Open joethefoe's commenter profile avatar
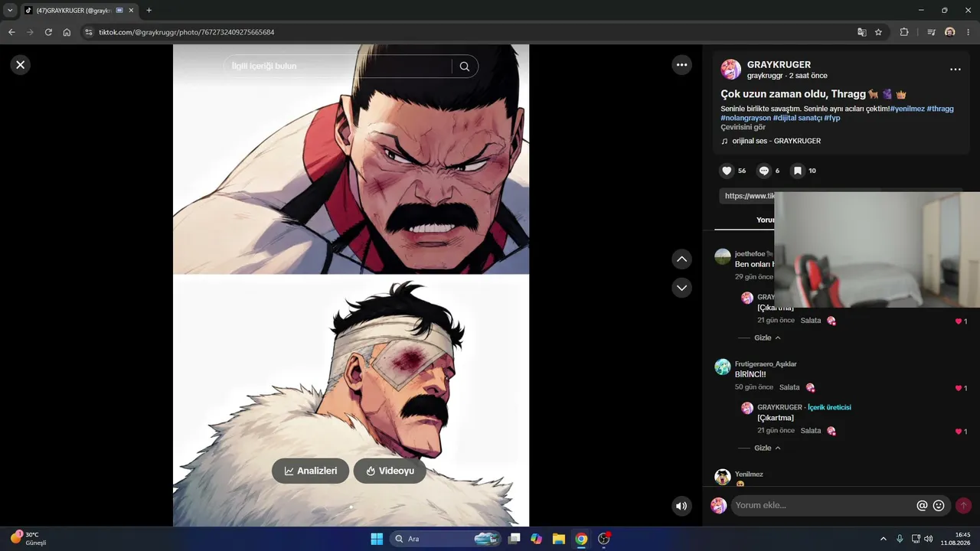 [x=723, y=256]
